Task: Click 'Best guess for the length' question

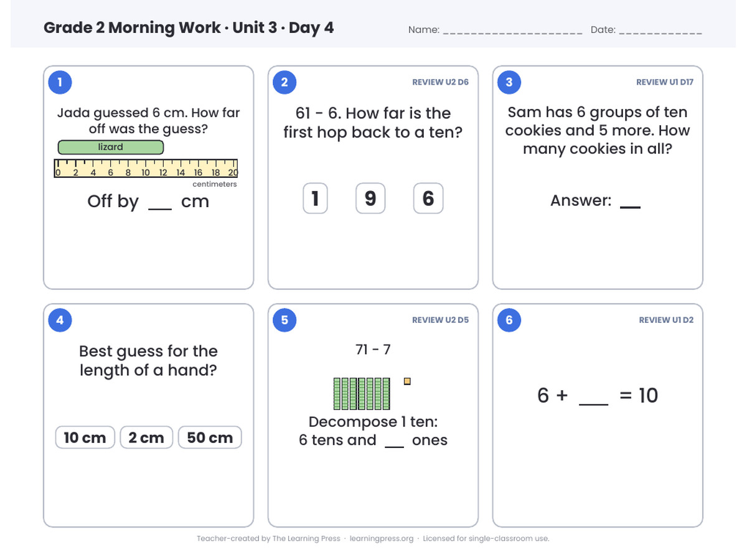Action: [x=148, y=361]
